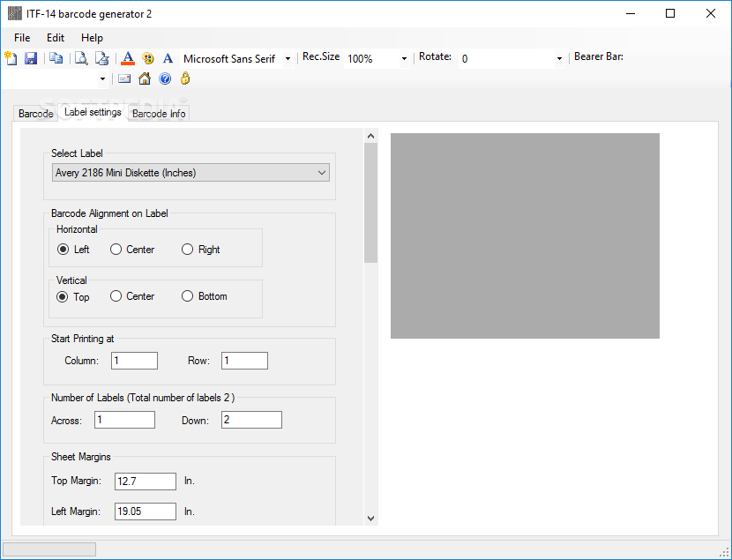Click the blue Help question icon

(165, 78)
